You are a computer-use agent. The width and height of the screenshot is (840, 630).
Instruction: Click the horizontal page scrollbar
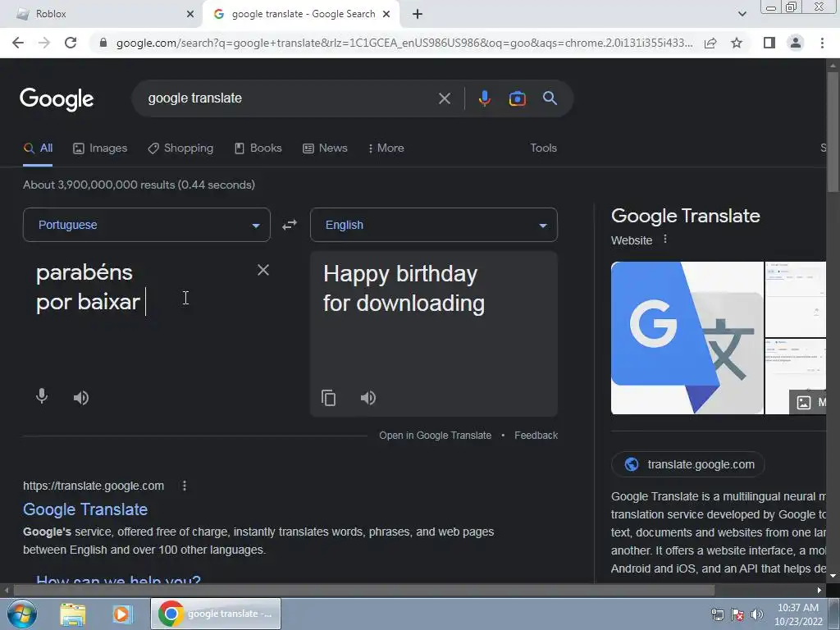pyautogui.click(x=363, y=591)
